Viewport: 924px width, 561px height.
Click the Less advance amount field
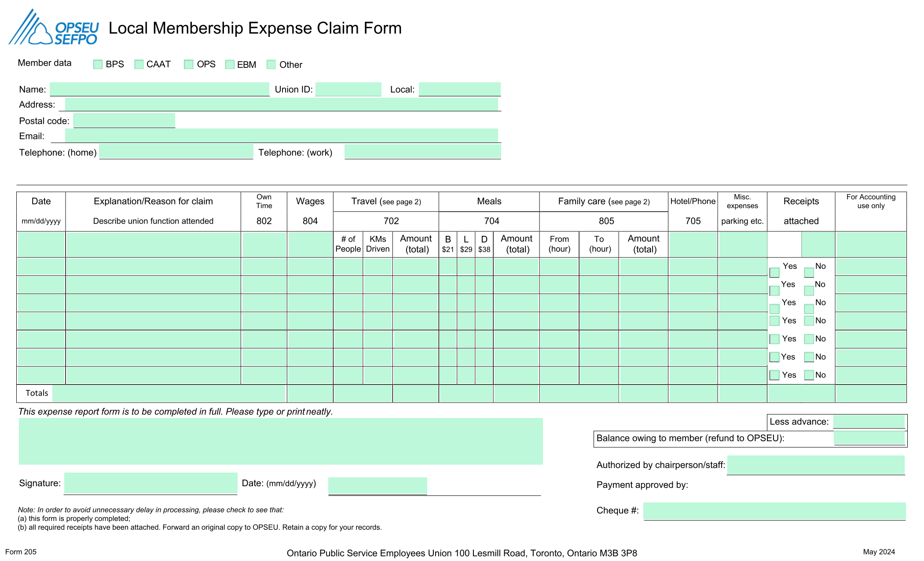(869, 422)
